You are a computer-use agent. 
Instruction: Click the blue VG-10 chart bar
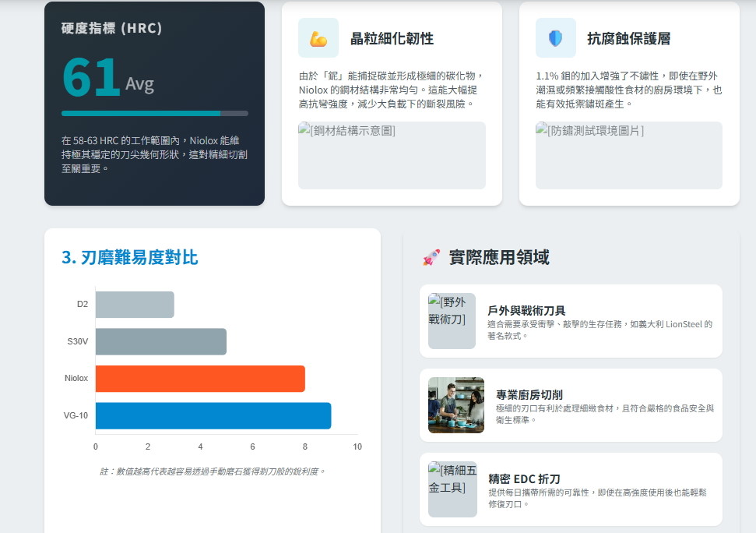coord(213,415)
